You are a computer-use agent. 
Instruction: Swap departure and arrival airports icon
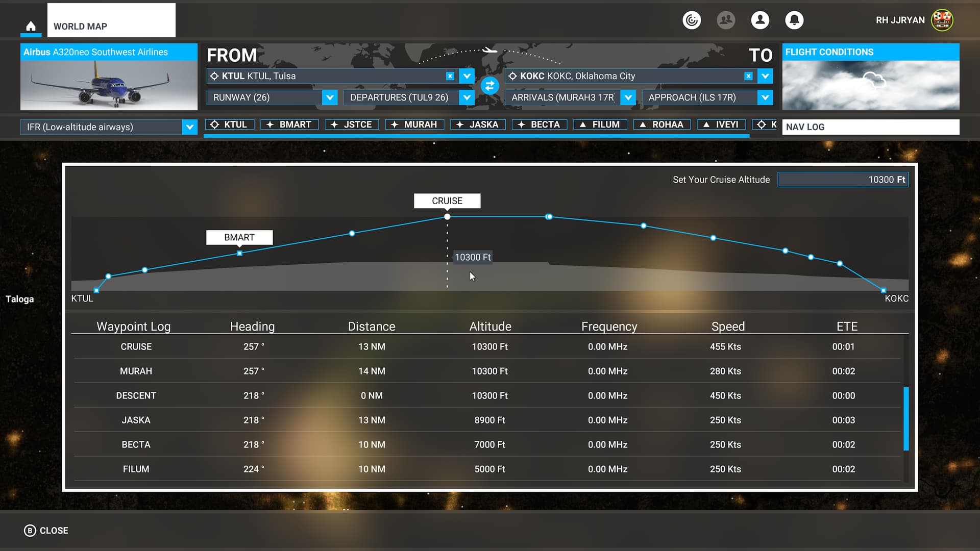coord(489,86)
